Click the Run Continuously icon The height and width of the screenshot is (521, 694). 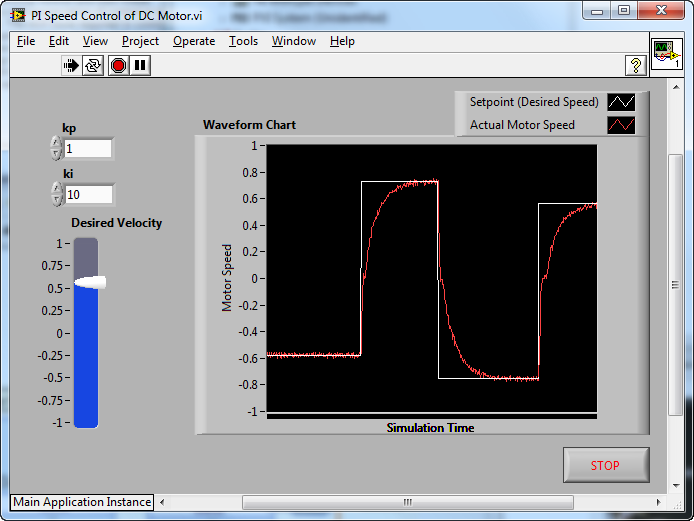pos(94,66)
